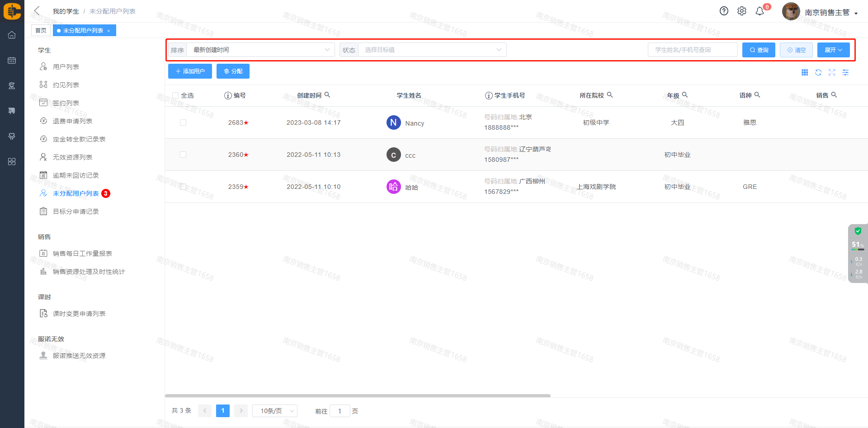Open the 排序 sort dropdown
This screenshot has height=428, width=868.
pos(260,50)
